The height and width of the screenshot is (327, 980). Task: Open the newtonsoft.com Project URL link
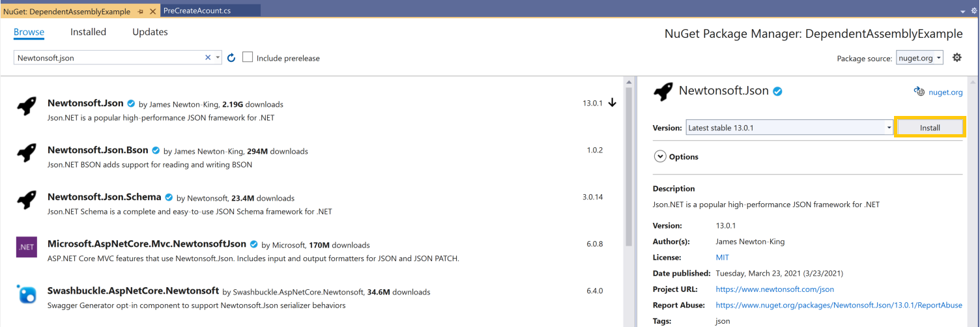point(774,289)
